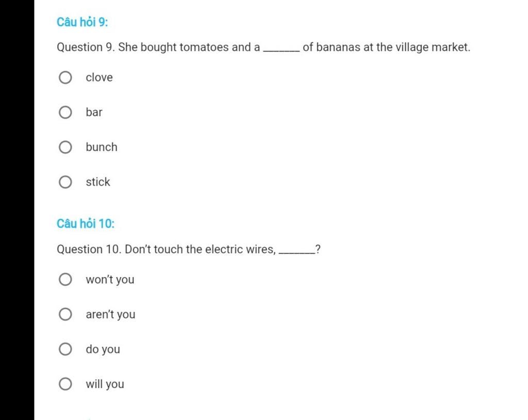Click the 'do you' answer text
The image size is (528, 420).
(x=103, y=349)
